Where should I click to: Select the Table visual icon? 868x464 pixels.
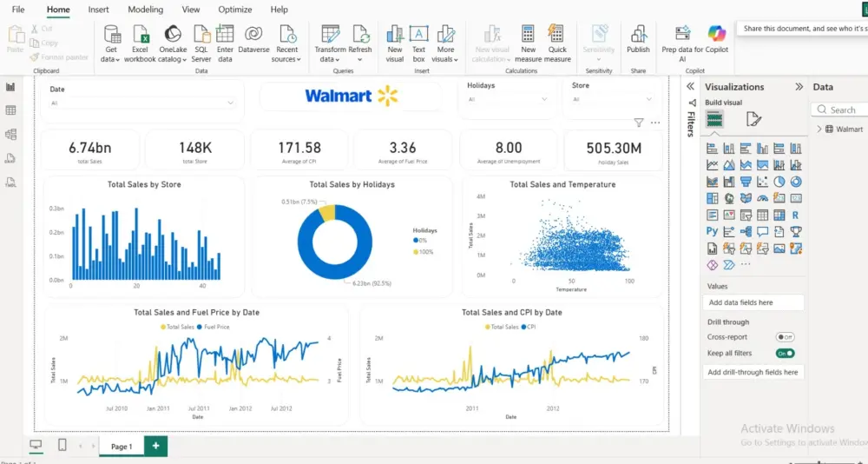click(x=762, y=215)
